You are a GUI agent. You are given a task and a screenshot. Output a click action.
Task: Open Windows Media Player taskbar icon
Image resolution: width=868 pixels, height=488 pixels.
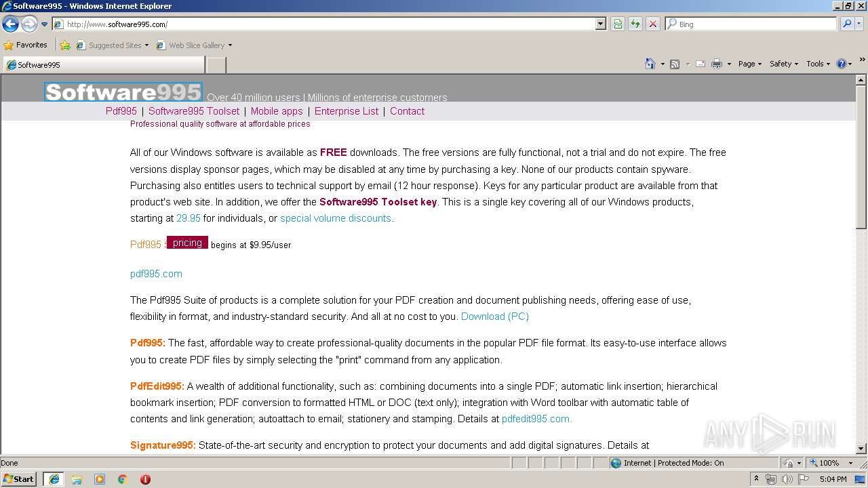pos(100,479)
